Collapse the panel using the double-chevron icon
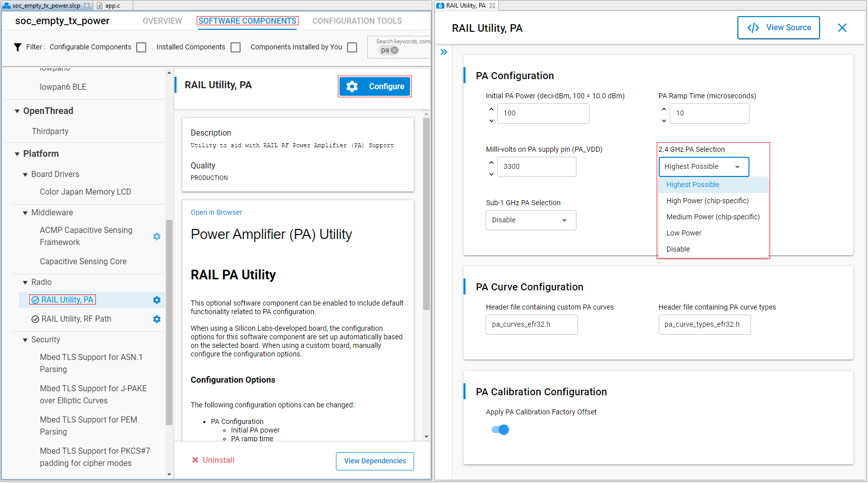Viewport: 868px width, 483px height. click(x=443, y=51)
